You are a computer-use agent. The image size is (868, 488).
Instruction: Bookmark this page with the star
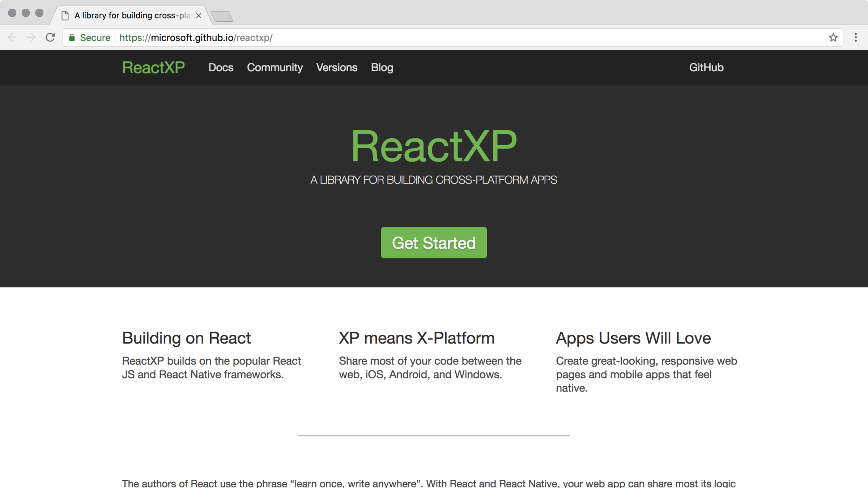coord(833,37)
